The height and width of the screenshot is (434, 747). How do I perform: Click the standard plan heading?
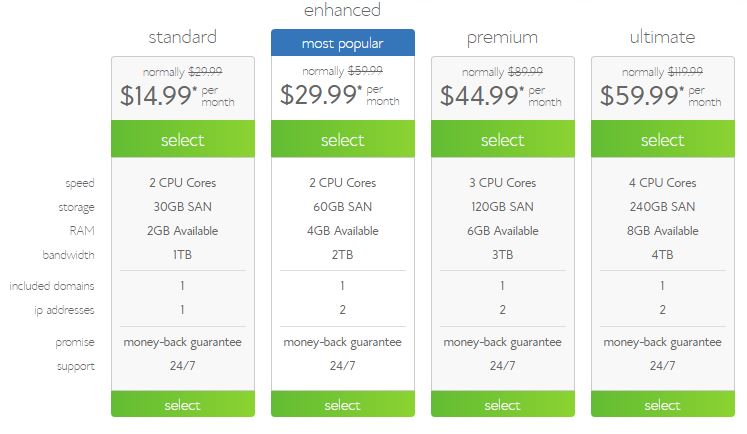183,37
